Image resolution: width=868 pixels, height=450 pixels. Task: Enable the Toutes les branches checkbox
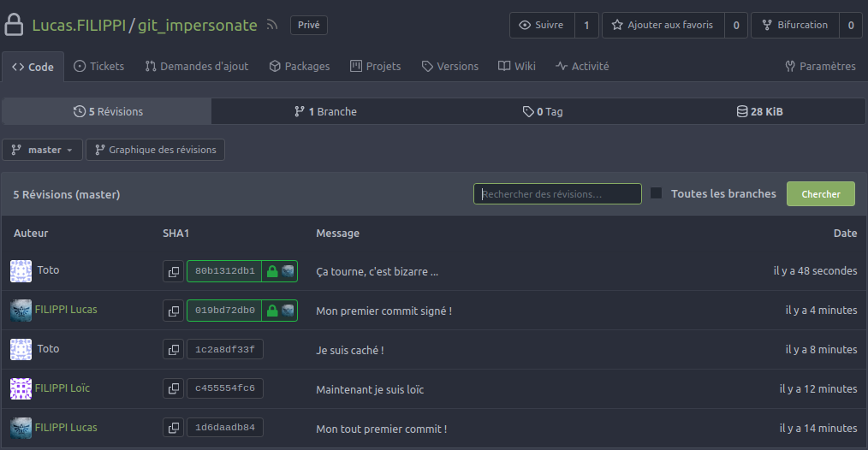pyautogui.click(x=657, y=193)
